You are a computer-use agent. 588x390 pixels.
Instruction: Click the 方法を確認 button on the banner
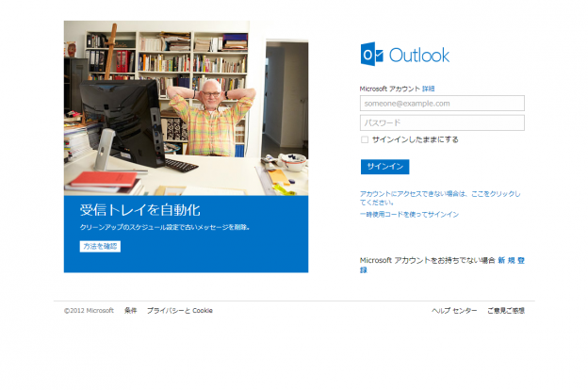pyautogui.click(x=100, y=247)
